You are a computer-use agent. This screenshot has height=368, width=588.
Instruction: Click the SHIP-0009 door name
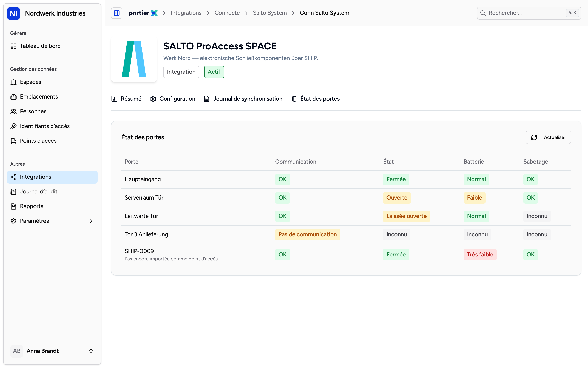tap(139, 251)
